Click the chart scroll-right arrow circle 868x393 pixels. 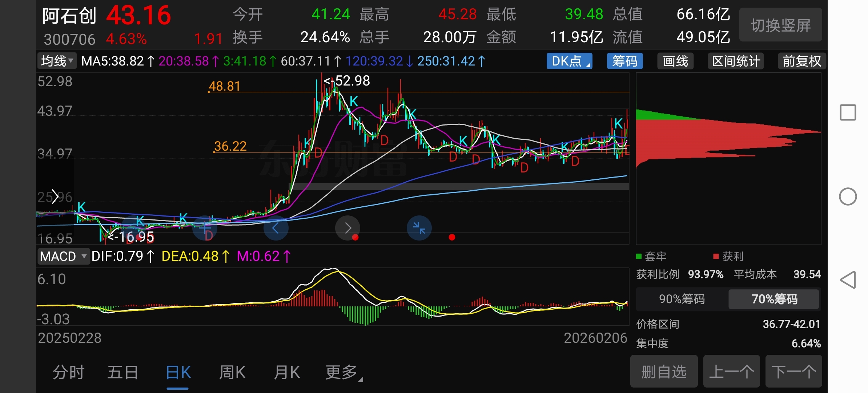click(347, 228)
